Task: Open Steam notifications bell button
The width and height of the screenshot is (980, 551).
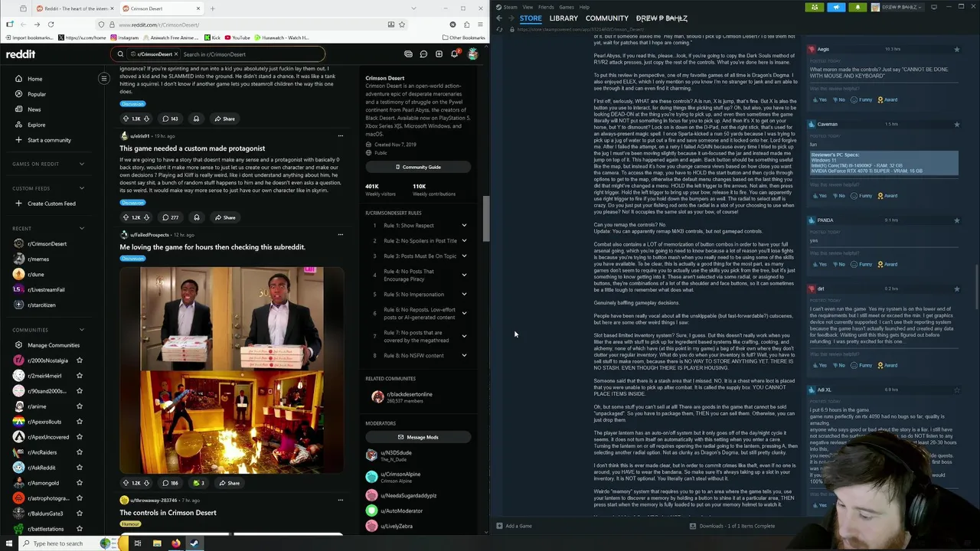Action: 857,7
